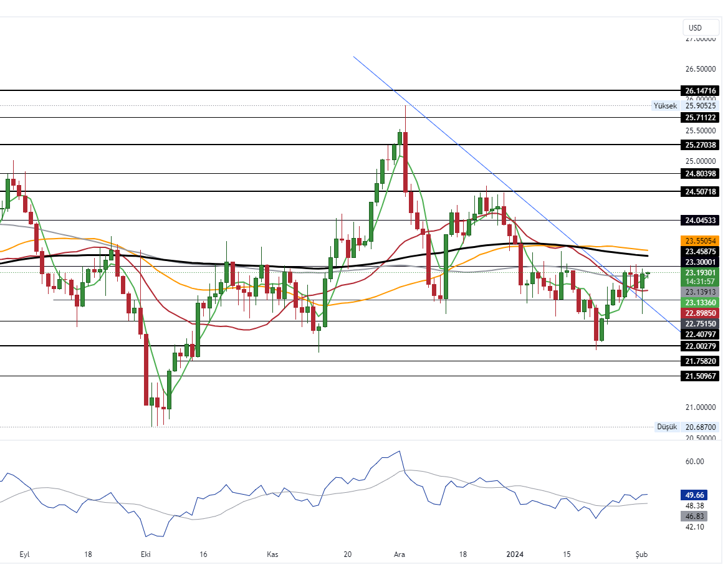Click the gray 23.13913 average label

tap(701, 292)
